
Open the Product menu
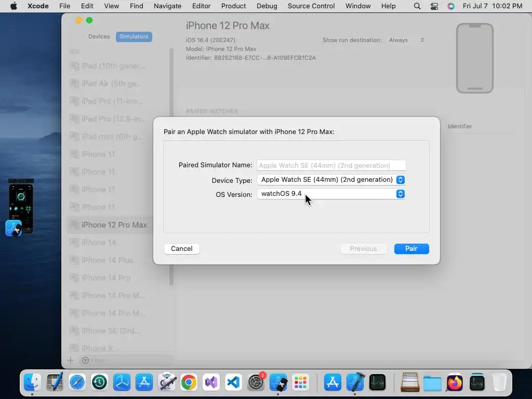click(233, 6)
